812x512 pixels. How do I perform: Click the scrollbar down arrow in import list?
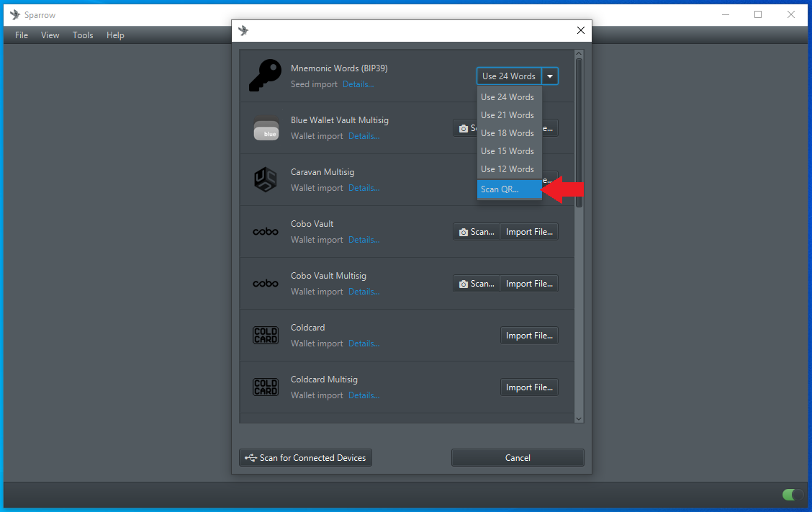(579, 418)
